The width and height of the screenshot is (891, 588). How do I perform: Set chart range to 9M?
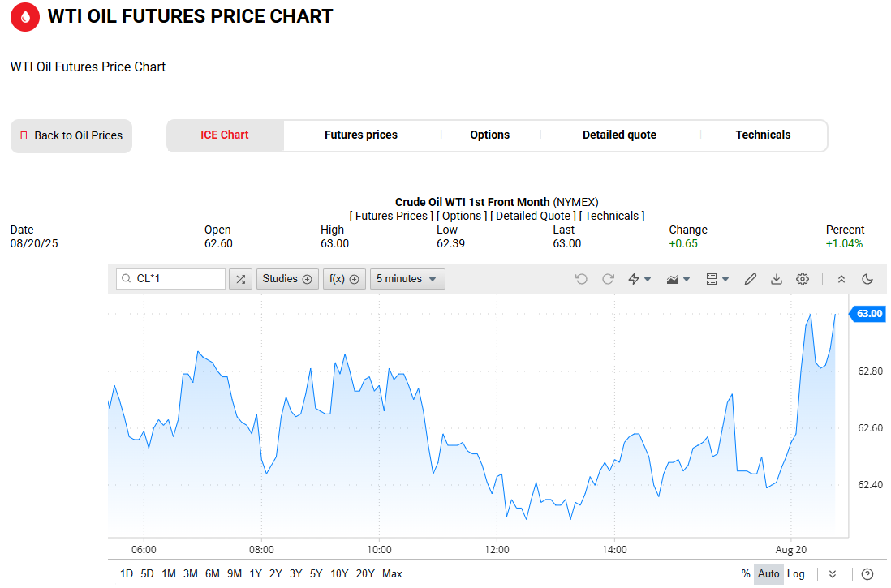pos(235,573)
